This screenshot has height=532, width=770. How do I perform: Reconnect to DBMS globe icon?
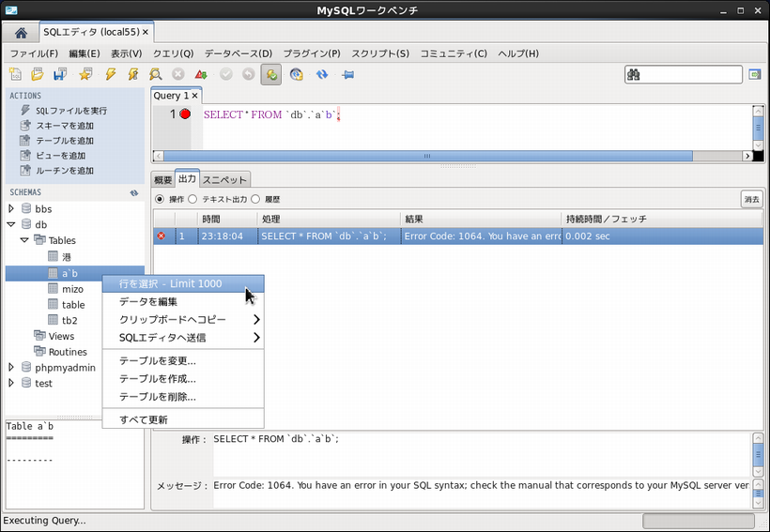click(296, 75)
